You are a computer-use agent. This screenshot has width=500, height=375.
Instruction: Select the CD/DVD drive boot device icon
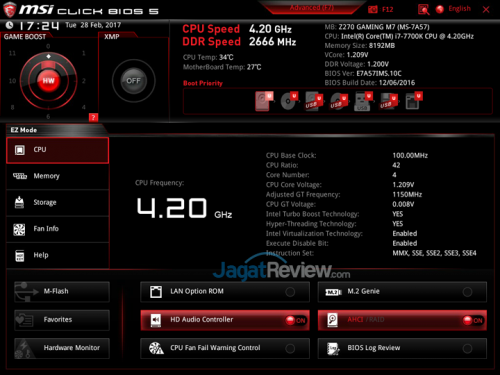tap(289, 101)
